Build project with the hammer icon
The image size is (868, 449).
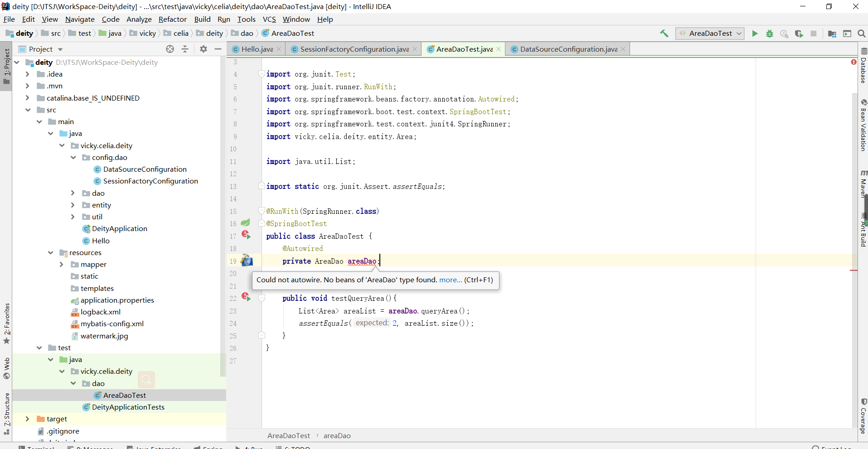664,34
